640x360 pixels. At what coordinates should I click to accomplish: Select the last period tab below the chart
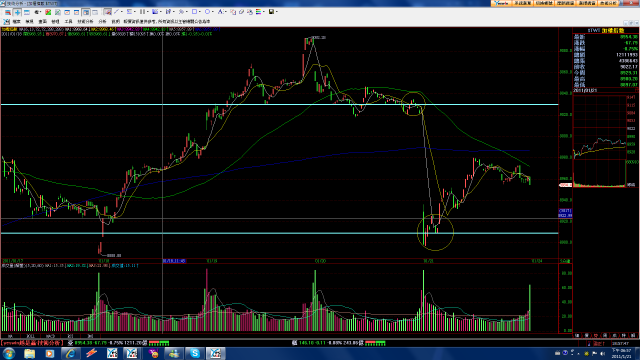[90, 336]
